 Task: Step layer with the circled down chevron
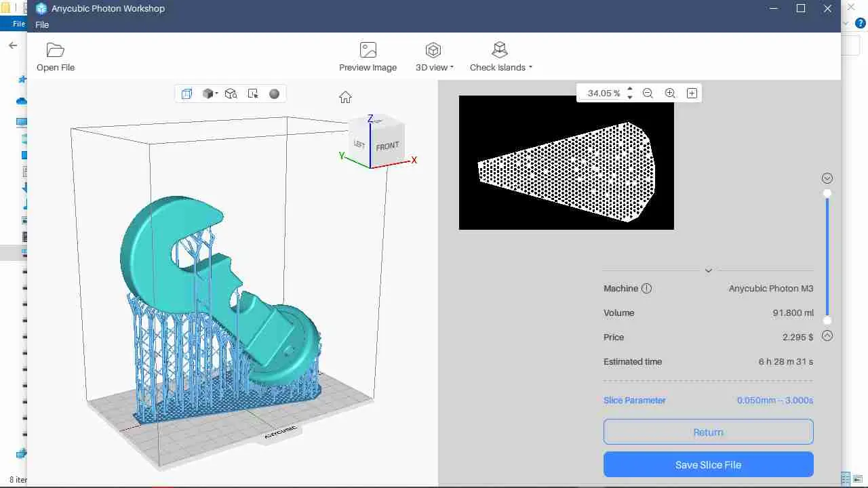tap(827, 178)
